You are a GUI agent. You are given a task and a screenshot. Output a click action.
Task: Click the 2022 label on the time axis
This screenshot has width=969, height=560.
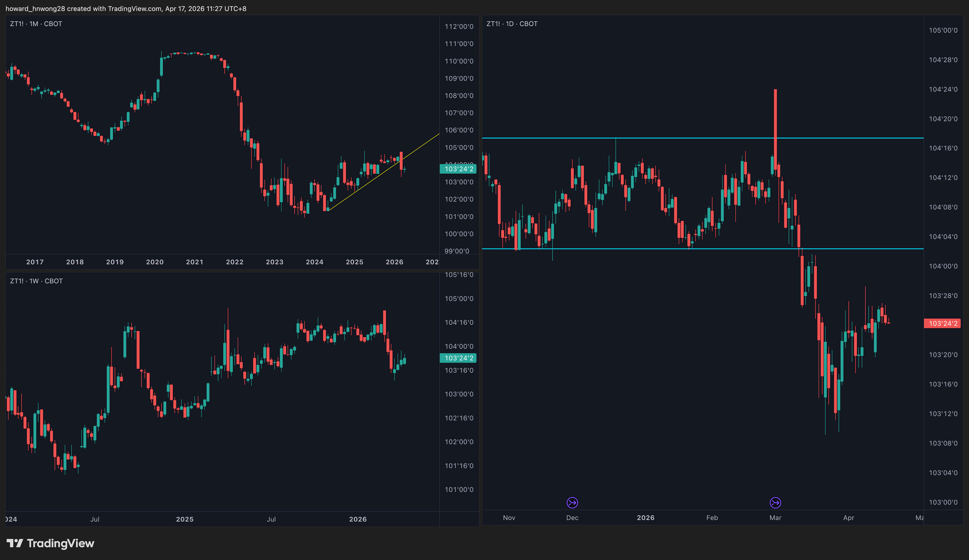tap(235, 262)
